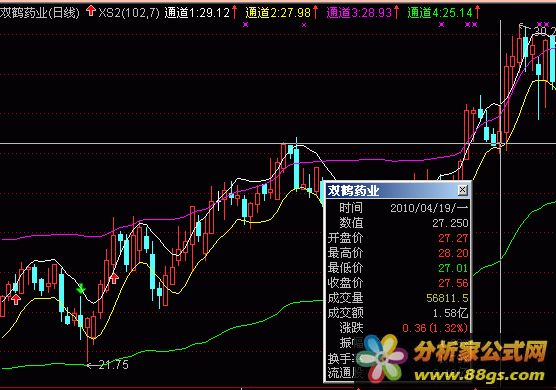Click the 开盘价 row label
The height and width of the screenshot is (390, 556).
[345, 238]
